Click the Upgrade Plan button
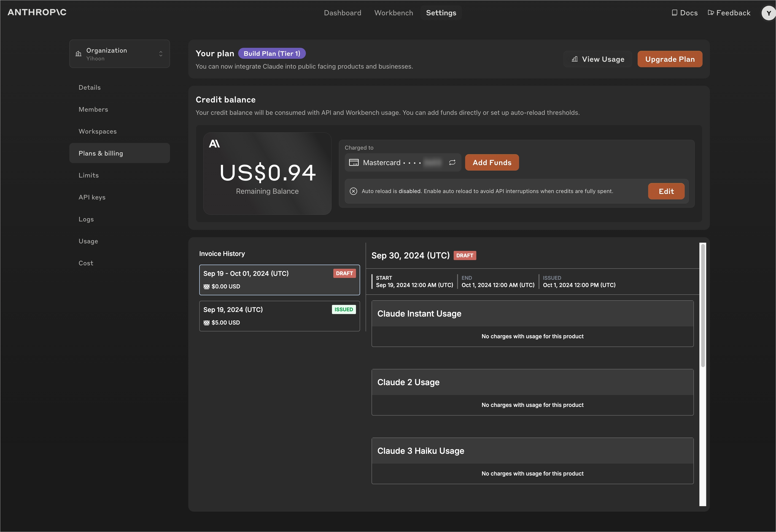 click(669, 59)
